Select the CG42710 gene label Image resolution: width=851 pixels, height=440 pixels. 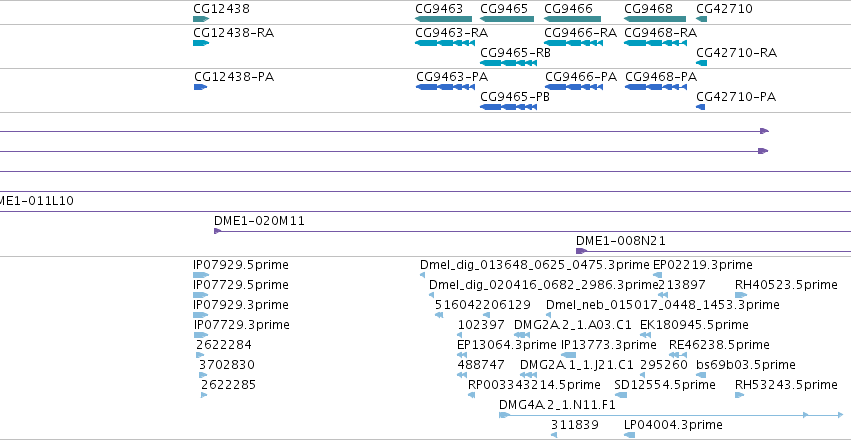click(x=725, y=9)
